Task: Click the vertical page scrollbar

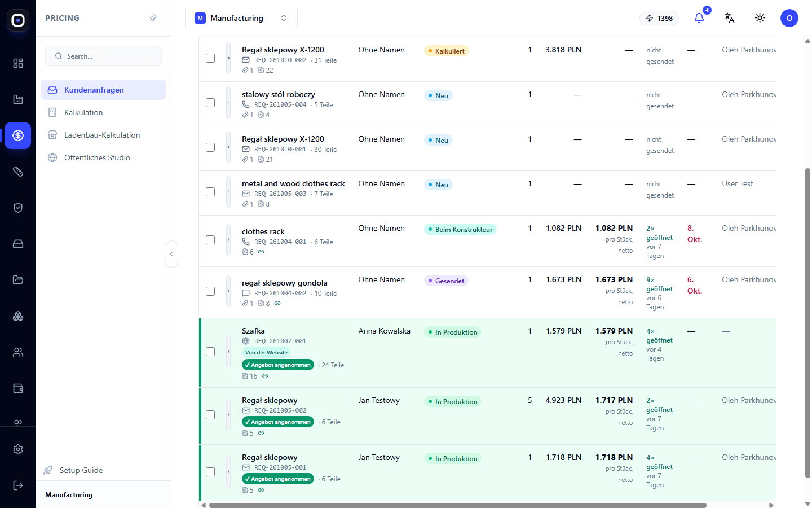Action: point(807,323)
